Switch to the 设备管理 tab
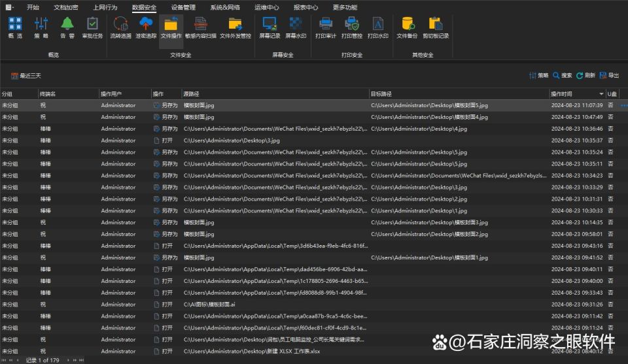Viewport: 628px width, 364px height. tap(183, 7)
